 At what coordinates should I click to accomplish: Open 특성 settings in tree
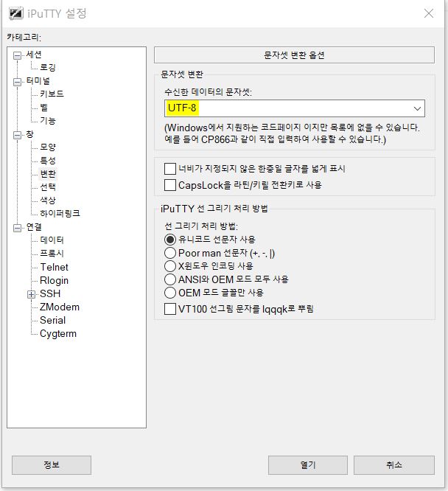coord(48,161)
